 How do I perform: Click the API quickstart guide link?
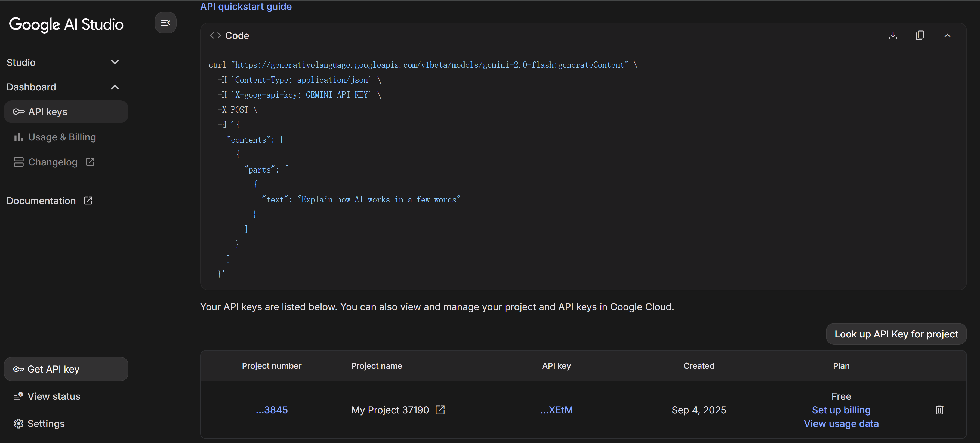click(x=246, y=6)
